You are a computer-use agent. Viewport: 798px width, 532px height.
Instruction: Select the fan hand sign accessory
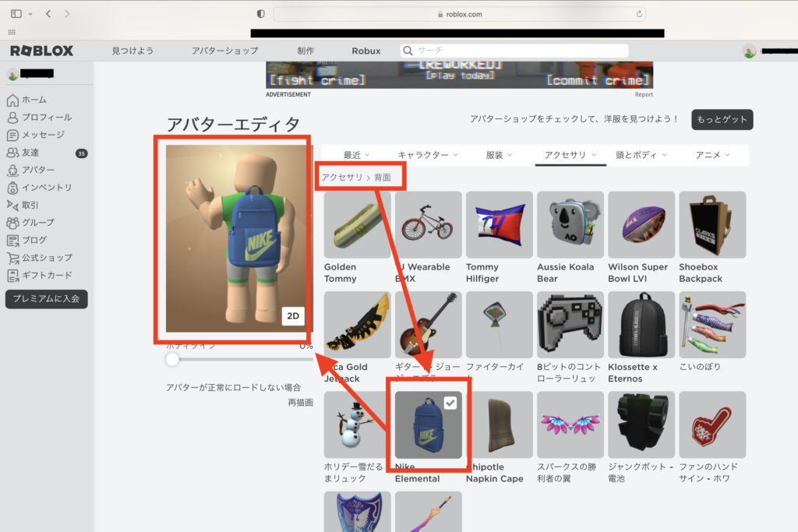click(712, 425)
